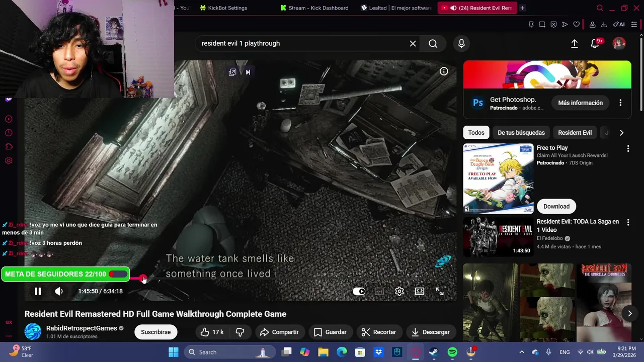644x362 pixels.
Task: Switch to the KickBot Settings tab
Action: 223,8
